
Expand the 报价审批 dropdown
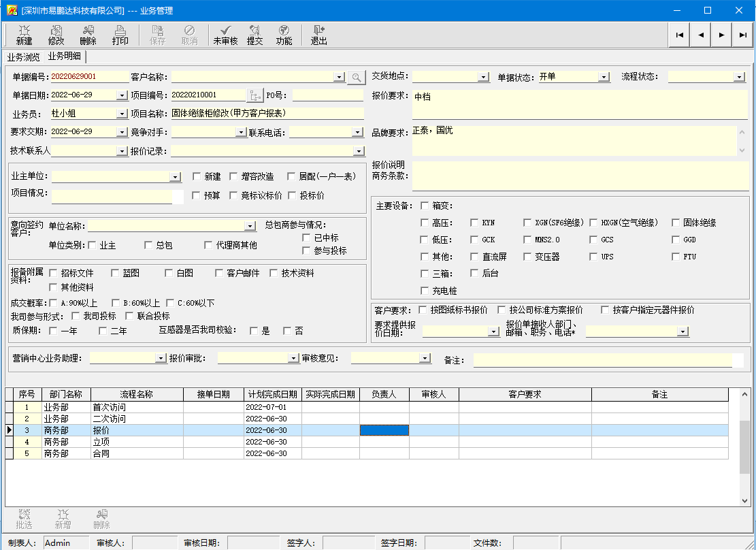(x=294, y=358)
